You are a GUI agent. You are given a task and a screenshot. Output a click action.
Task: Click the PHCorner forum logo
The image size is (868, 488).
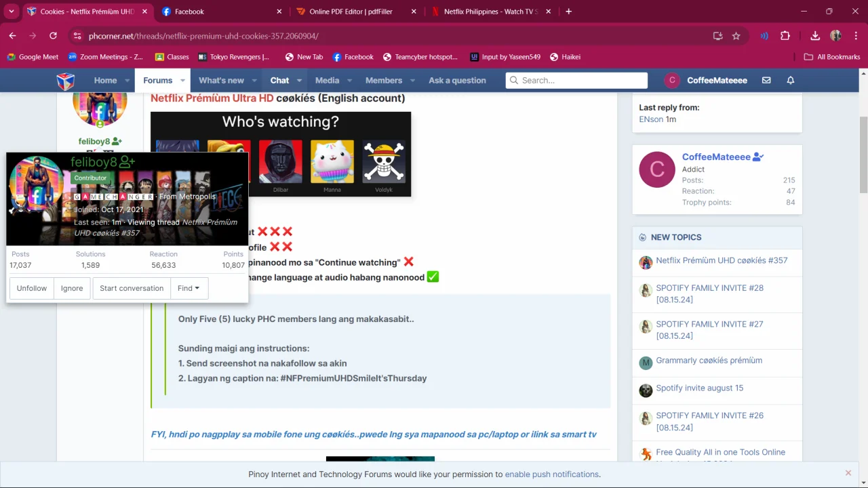click(65, 81)
